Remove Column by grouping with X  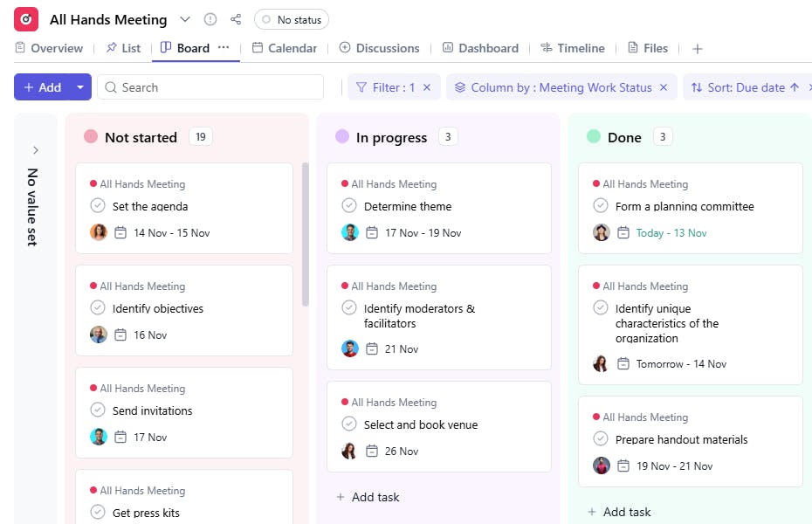point(664,87)
